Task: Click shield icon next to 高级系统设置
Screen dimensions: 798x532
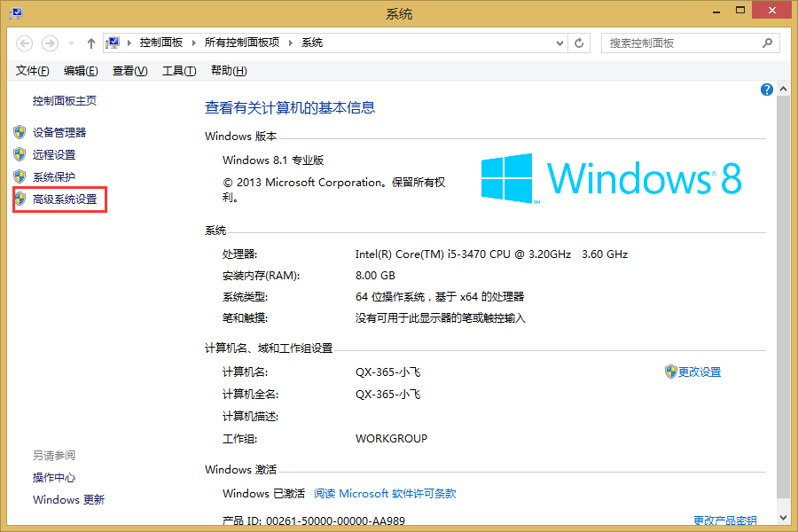Action: [x=20, y=199]
